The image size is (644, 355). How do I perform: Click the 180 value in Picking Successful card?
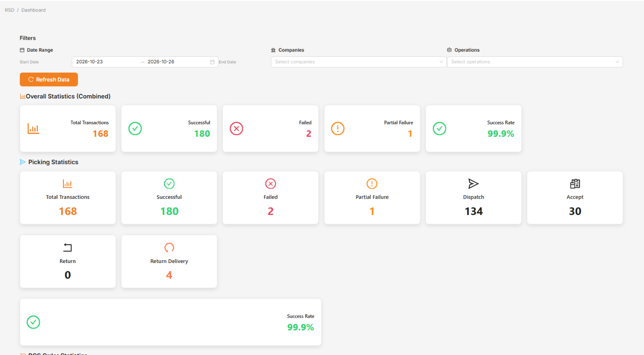(169, 211)
